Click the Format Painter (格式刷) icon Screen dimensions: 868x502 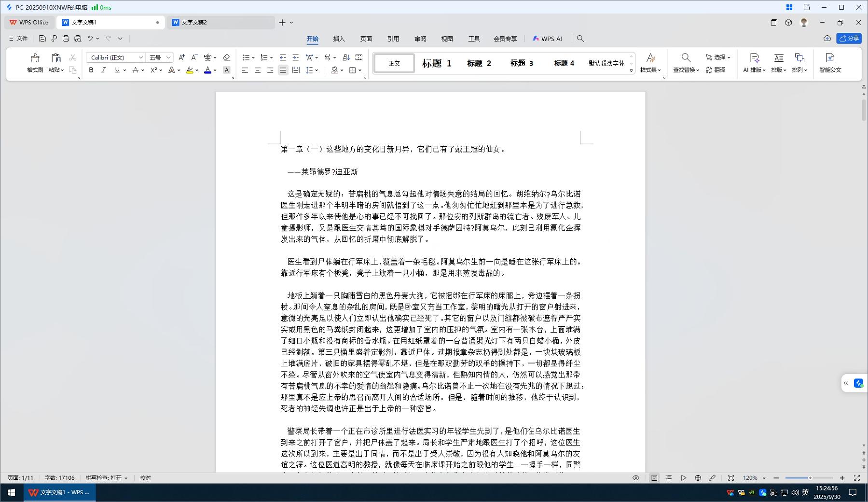[x=35, y=58]
